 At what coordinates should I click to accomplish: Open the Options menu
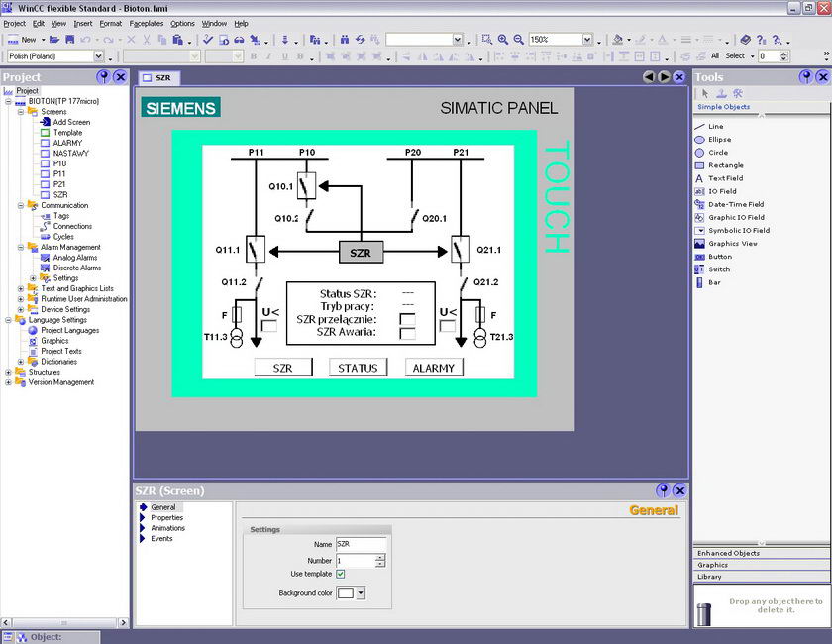[182, 24]
